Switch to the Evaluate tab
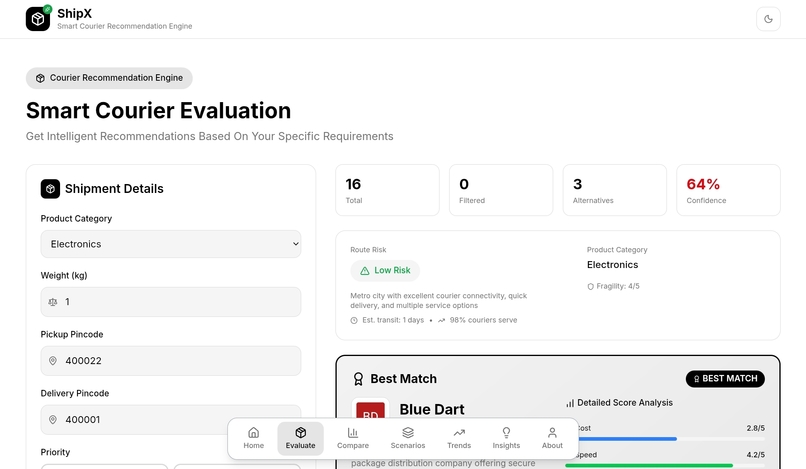Screen dimensions: 806x469 [x=301, y=438]
